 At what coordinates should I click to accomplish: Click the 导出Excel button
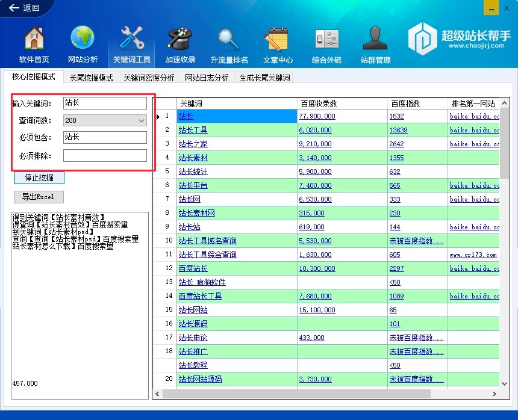coord(39,197)
